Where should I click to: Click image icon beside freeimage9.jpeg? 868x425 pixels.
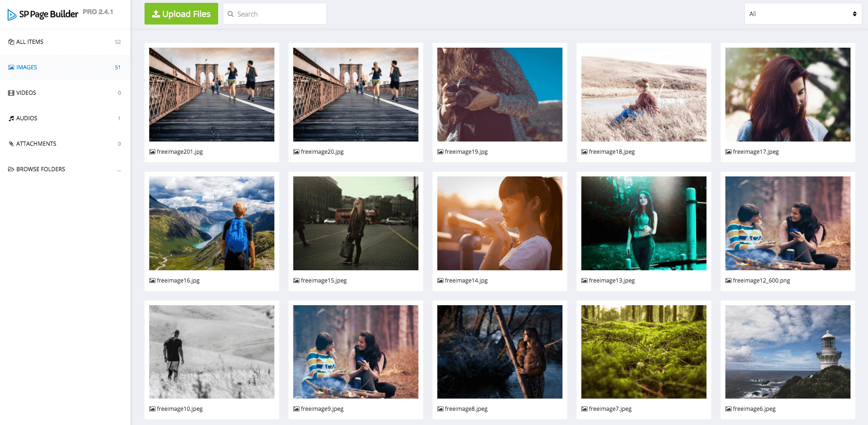[x=296, y=409]
